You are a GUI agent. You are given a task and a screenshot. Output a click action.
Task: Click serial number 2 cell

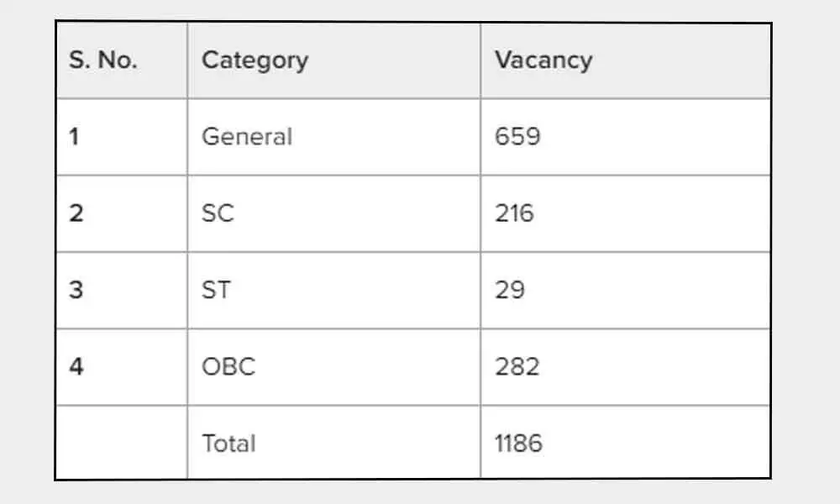[76, 213]
